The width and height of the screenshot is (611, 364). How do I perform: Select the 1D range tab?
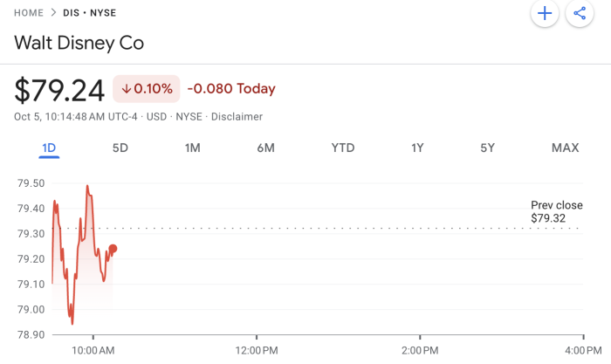[x=49, y=148]
